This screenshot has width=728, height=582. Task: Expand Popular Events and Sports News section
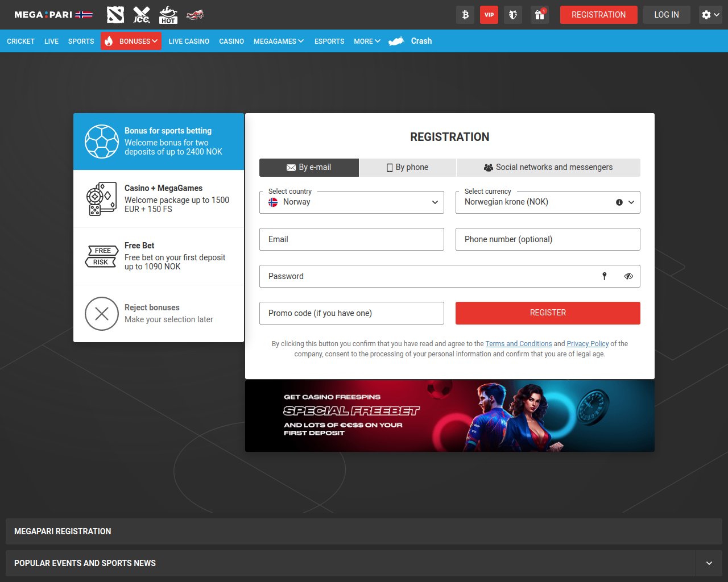coord(709,563)
